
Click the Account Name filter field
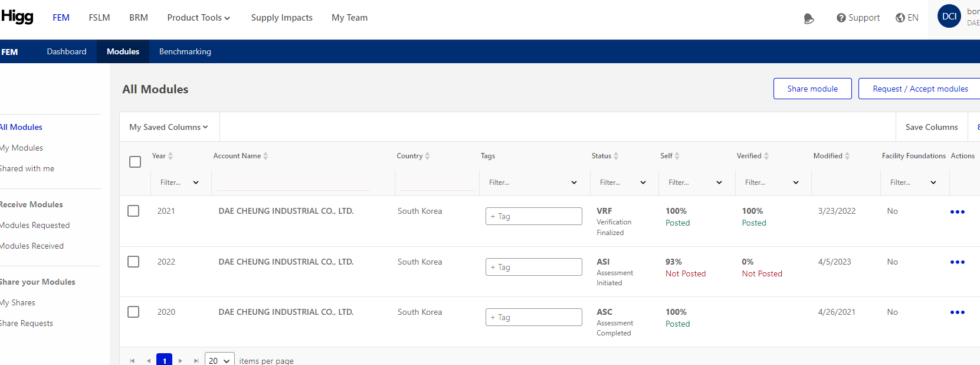pos(293,182)
